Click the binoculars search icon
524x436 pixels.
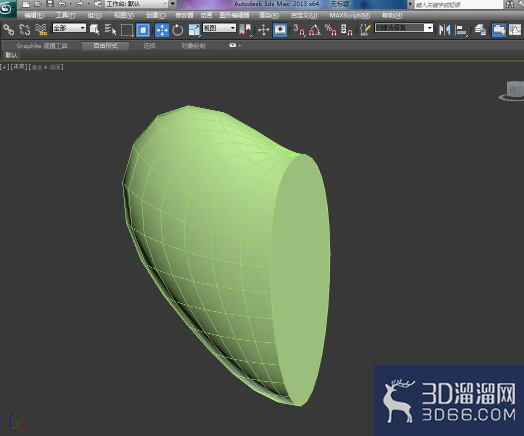(x=510, y=4)
